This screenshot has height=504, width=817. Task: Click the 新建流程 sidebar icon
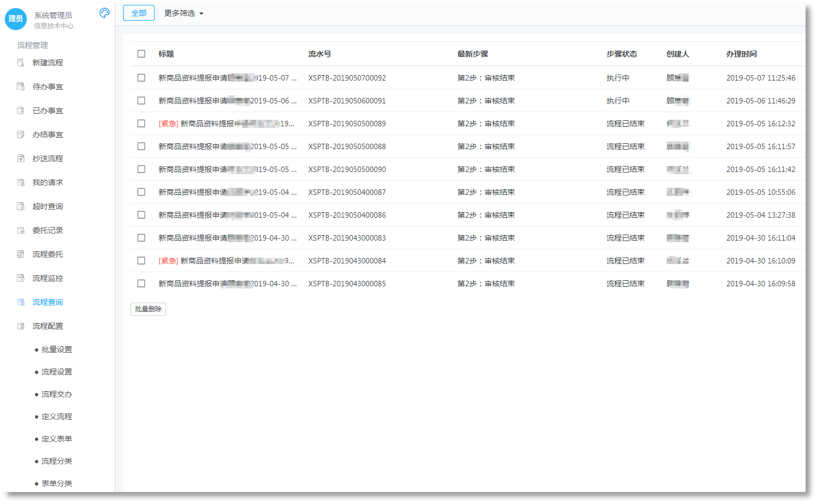point(21,63)
